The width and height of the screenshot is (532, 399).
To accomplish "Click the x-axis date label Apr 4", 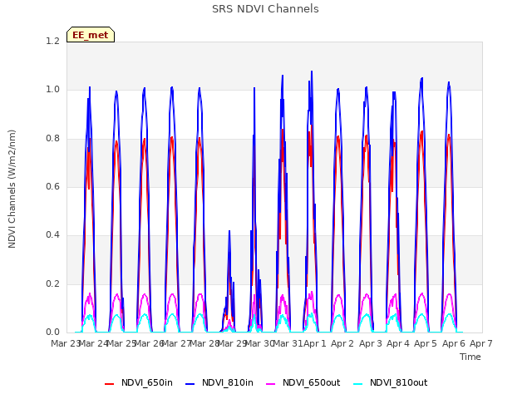I will (x=398, y=343).
